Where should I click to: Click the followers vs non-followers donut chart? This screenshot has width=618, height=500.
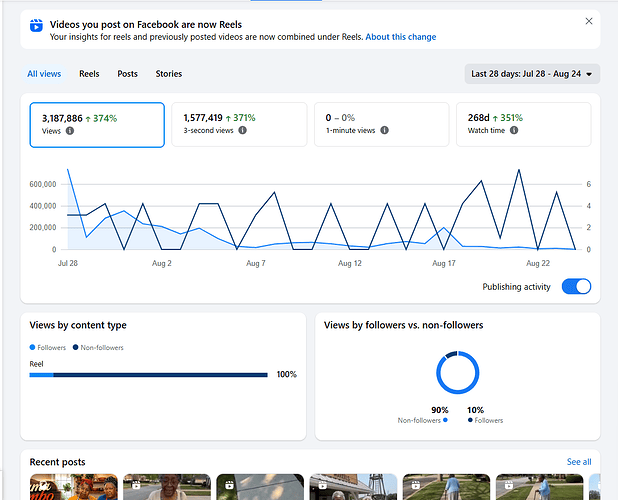click(x=458, y=372)
